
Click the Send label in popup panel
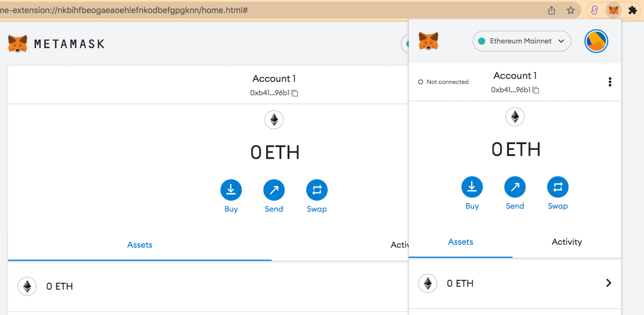click(515, 206)
